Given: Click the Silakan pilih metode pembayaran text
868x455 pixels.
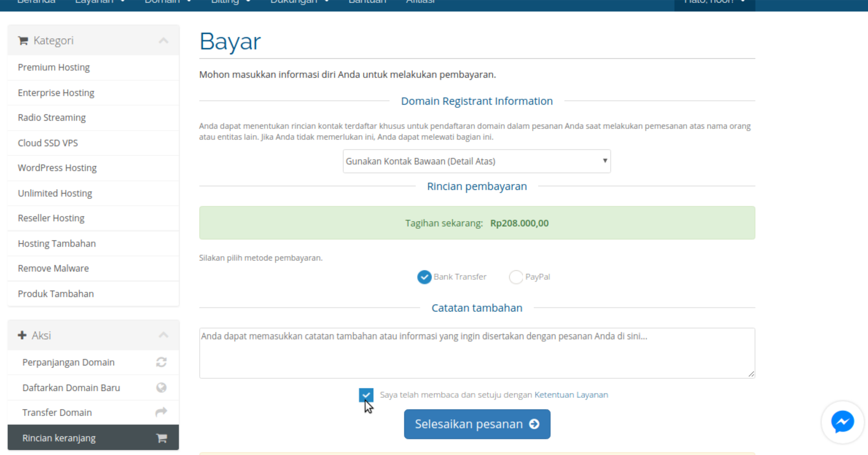Looking at the screenshot, I should (261, 258).
